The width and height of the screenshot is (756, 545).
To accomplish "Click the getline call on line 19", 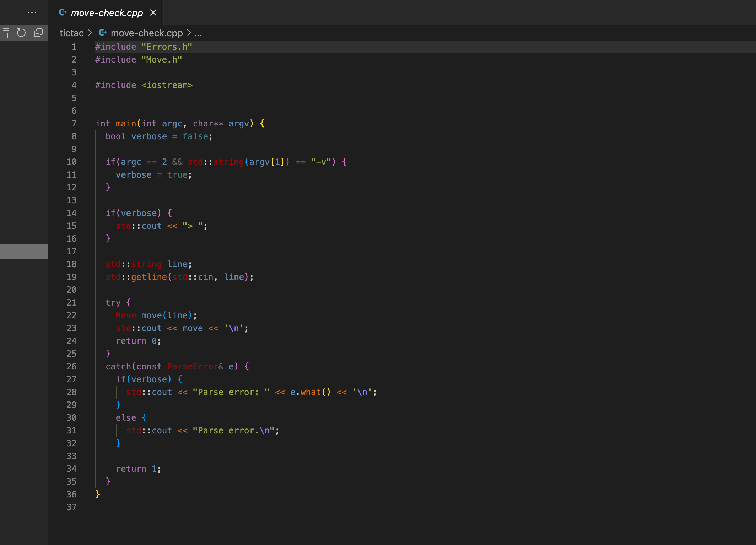I will pos(148,277).
